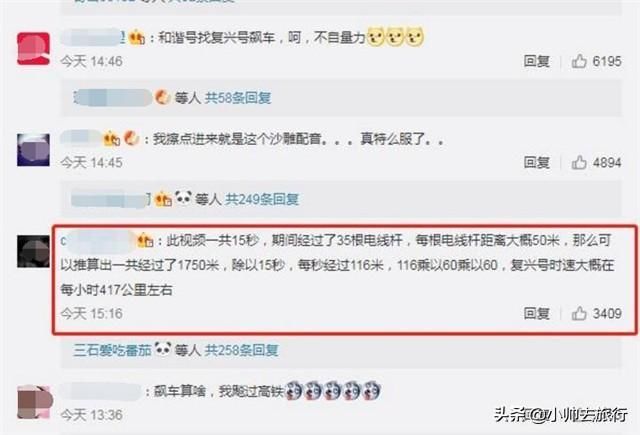This screenshot has height=435, width=640.
Task: Click the red avatar of first commenter
Action: pos(33,49)
